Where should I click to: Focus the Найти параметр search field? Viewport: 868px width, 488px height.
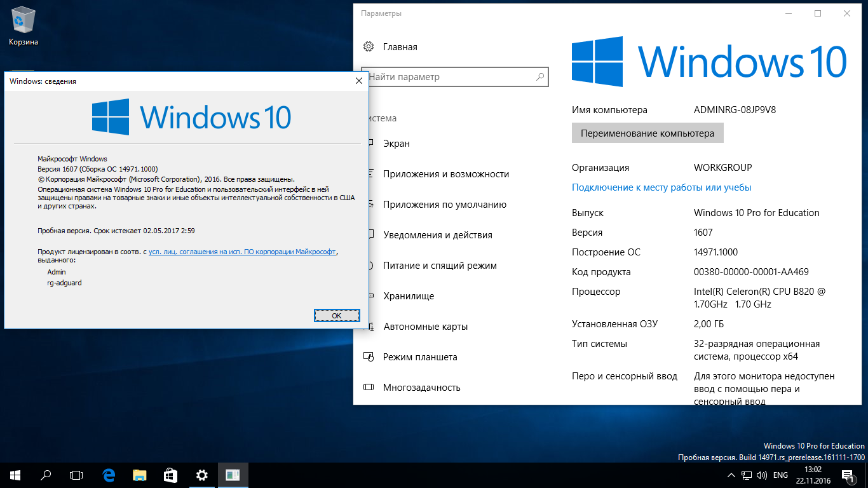click(x=454, y=77)
